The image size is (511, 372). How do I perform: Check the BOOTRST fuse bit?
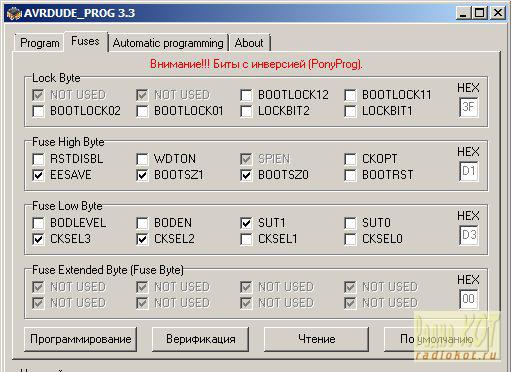(x=350, y=175)
